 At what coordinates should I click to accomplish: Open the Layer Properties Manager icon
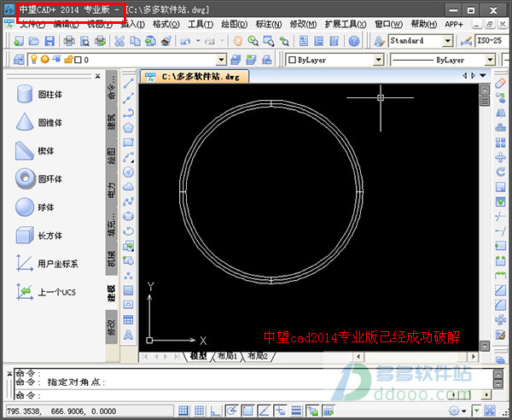point(19,60)
